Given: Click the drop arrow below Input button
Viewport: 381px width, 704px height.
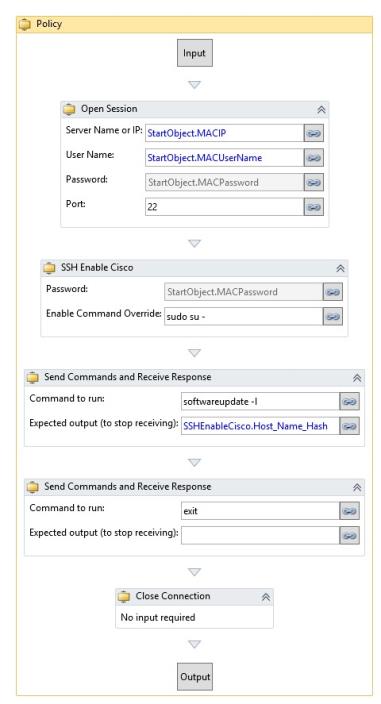Looking at the screenshot, I should 194,84.
